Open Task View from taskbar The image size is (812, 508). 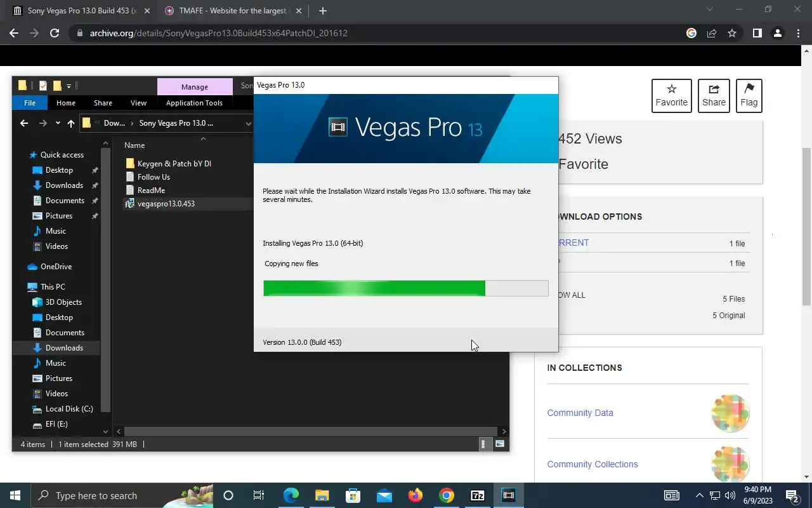(x=259, y=495)
